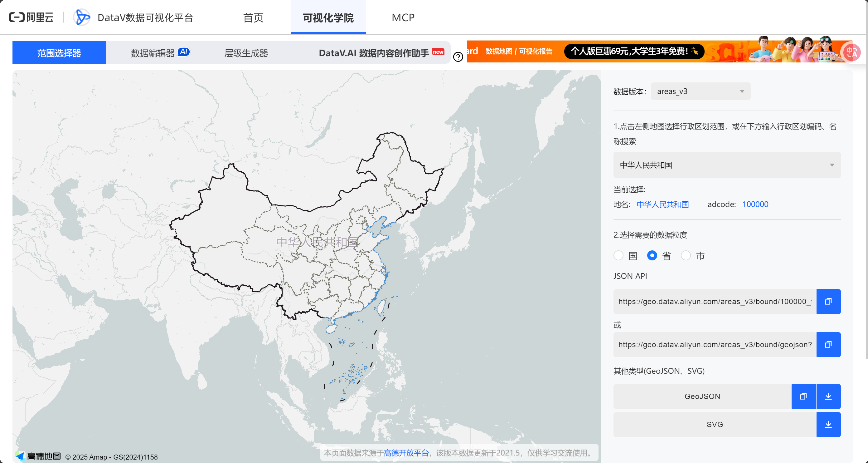Select the 市 granularity radio

686,256
